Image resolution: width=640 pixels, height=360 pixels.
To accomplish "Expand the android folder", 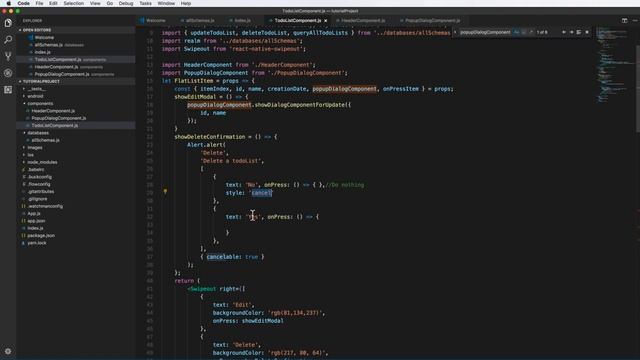I will (35, 96).
